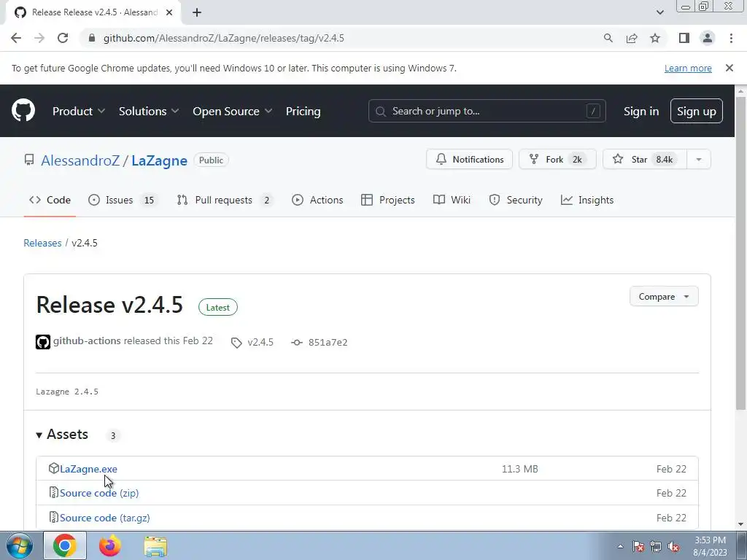
Task: Launch Firefox from the taskbar
Action: click(x=110, y=545)
